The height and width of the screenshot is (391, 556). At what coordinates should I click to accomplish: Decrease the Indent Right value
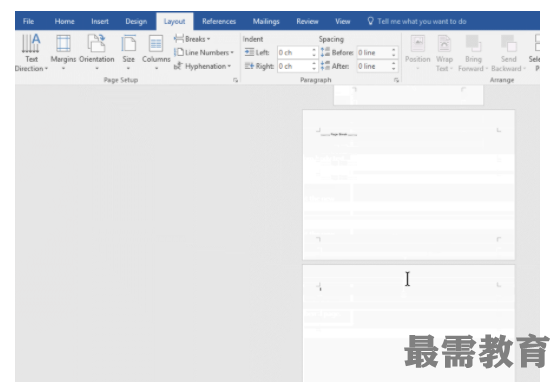(314, 69)
